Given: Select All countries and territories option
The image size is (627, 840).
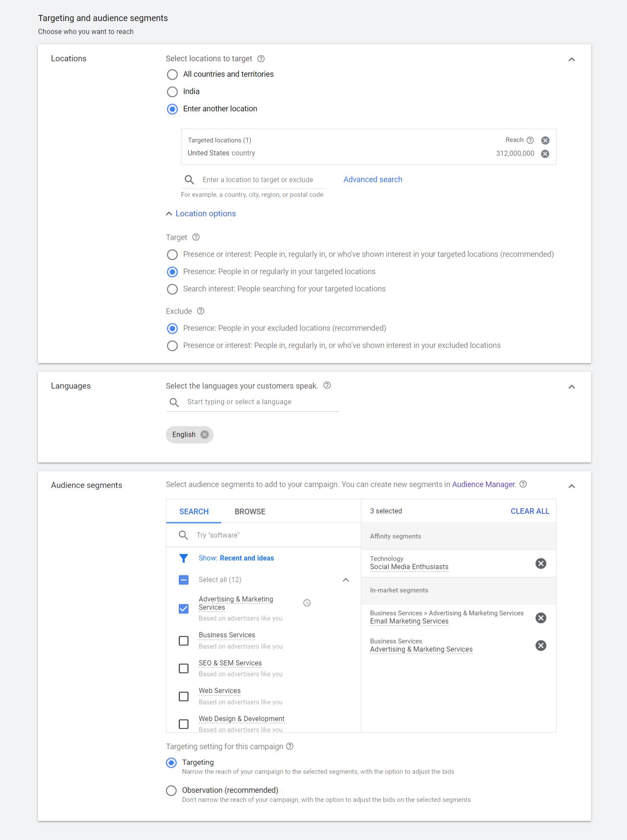Looking at the screenshot, I should point(172,75).
